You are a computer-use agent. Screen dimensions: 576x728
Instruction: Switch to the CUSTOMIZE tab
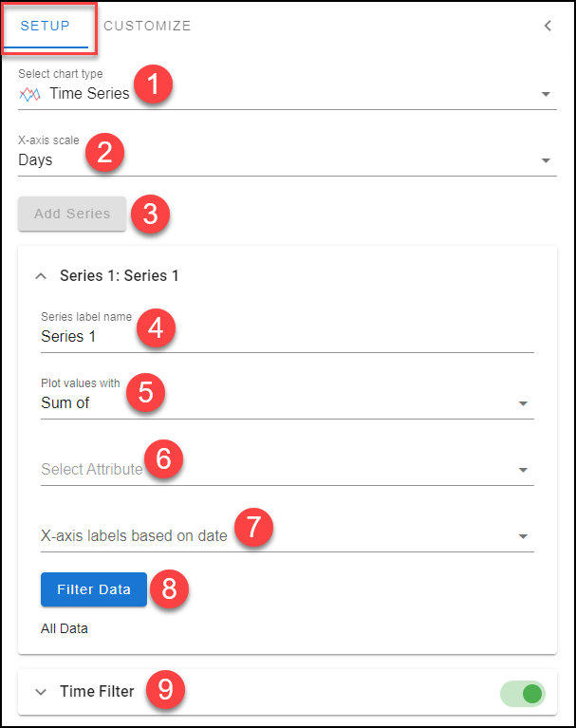147,26
